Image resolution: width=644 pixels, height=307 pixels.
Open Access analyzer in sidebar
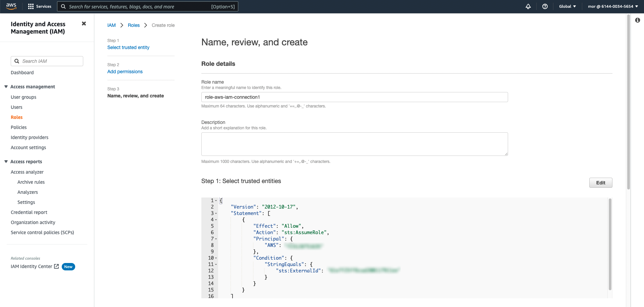27,172
